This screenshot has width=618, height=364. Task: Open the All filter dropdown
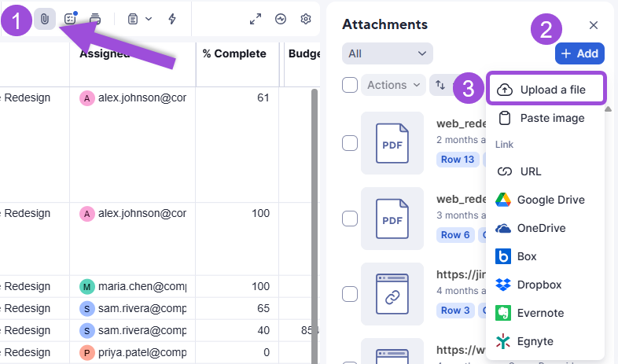coord(388,53)
